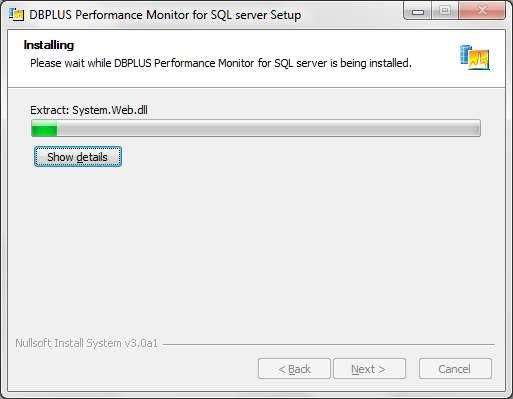
Task: Click the gray unfilled portion of progress bar
Action: (268, 128)
